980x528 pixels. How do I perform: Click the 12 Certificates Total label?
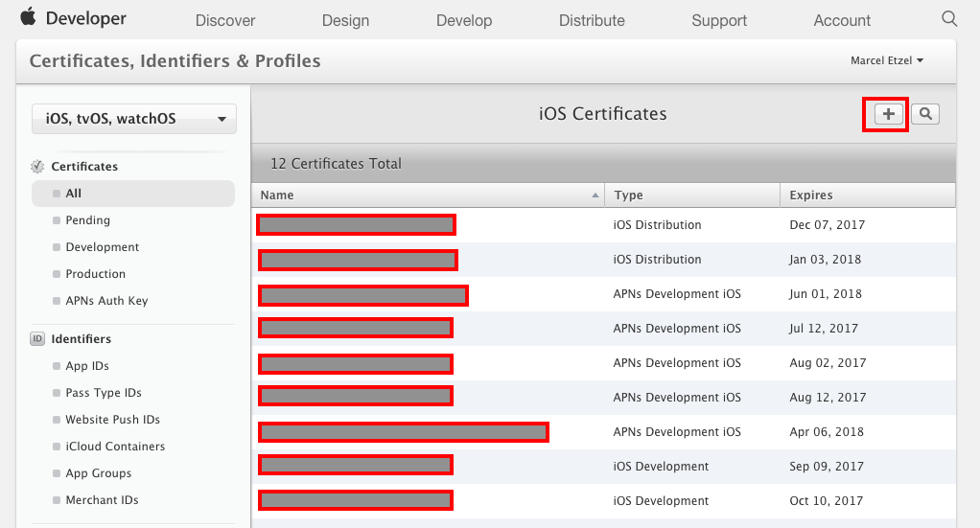336,164
